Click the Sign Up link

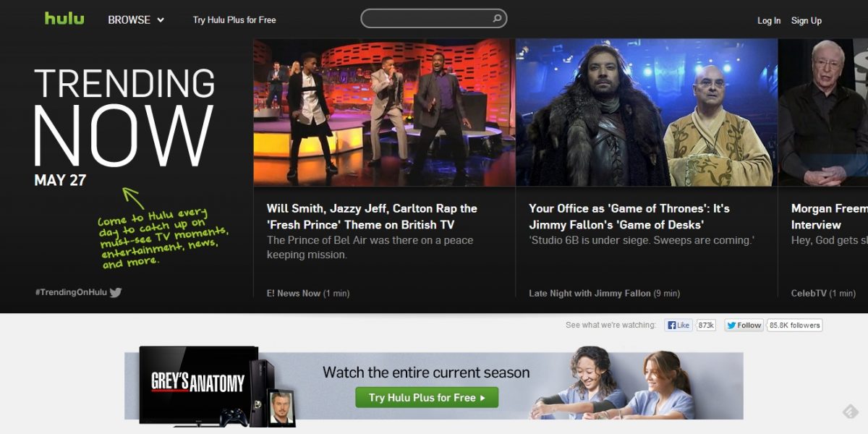coord(807,21)
